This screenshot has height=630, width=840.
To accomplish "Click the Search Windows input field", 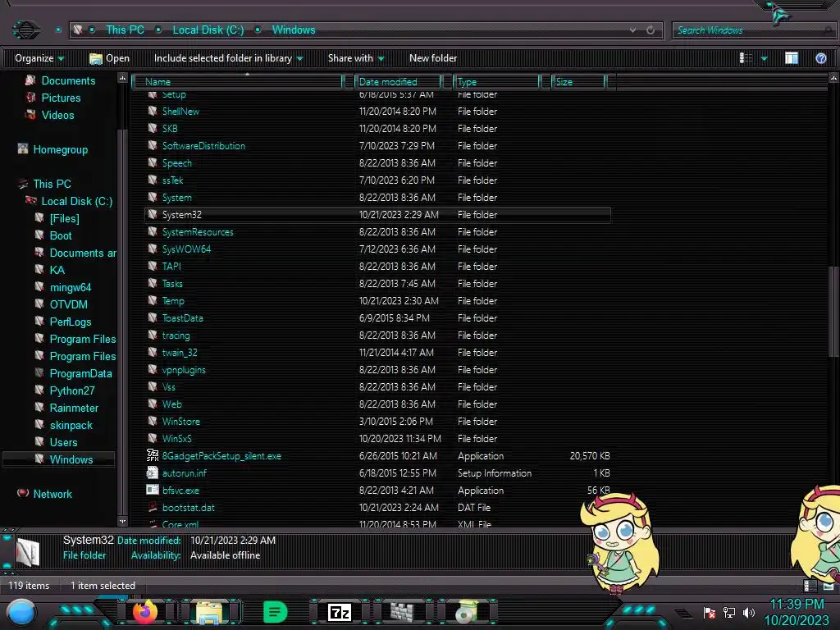I will [x=754, y=30].
